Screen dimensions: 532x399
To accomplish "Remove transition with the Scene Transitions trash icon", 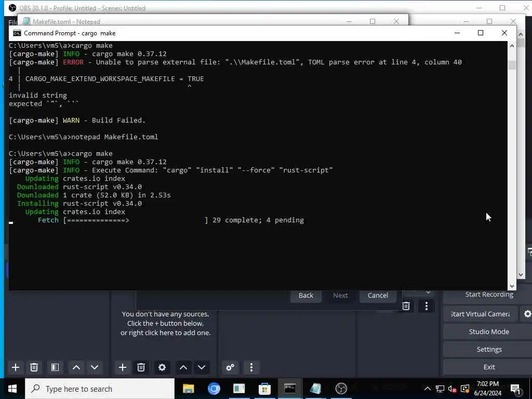I will pyautogui.click(x=406, y=306).
